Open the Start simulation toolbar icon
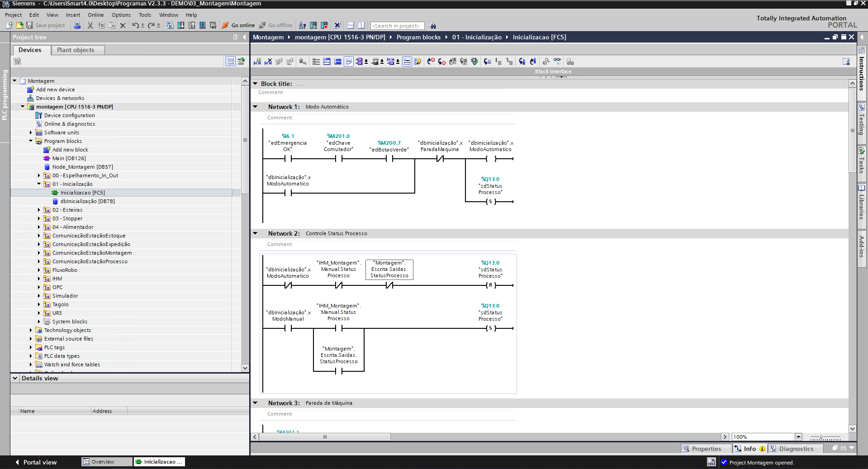Screen dimensions: 868x469 pyautogui.click(x=313, y=26)
